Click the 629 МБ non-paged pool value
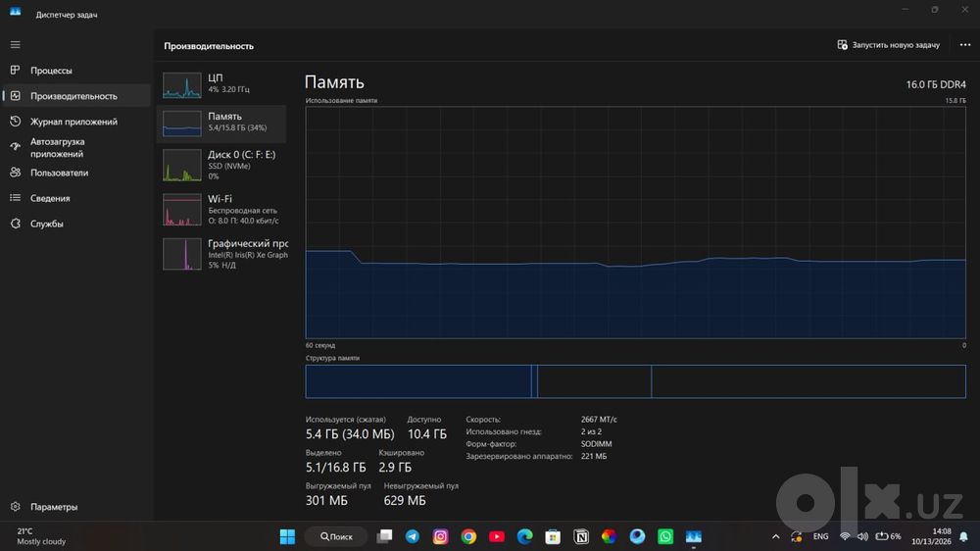The image size is (980, 551). point(405,500)
